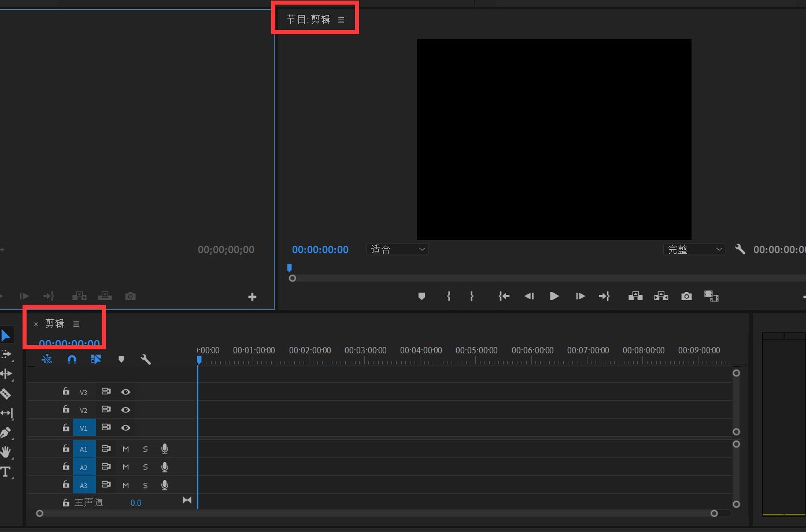806x532 pixels.
Task: Enable voice-over record on track A1
Action: (x=165, y=449)
